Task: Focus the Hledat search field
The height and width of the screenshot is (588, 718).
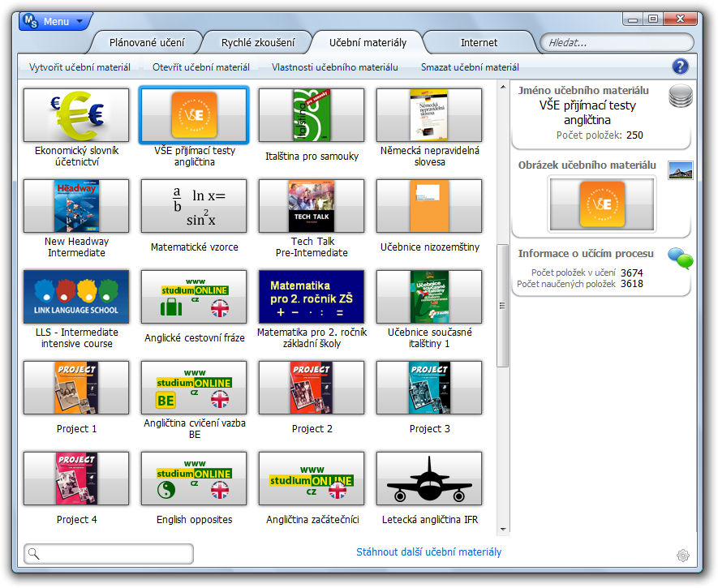Action: tap(617, 42)
